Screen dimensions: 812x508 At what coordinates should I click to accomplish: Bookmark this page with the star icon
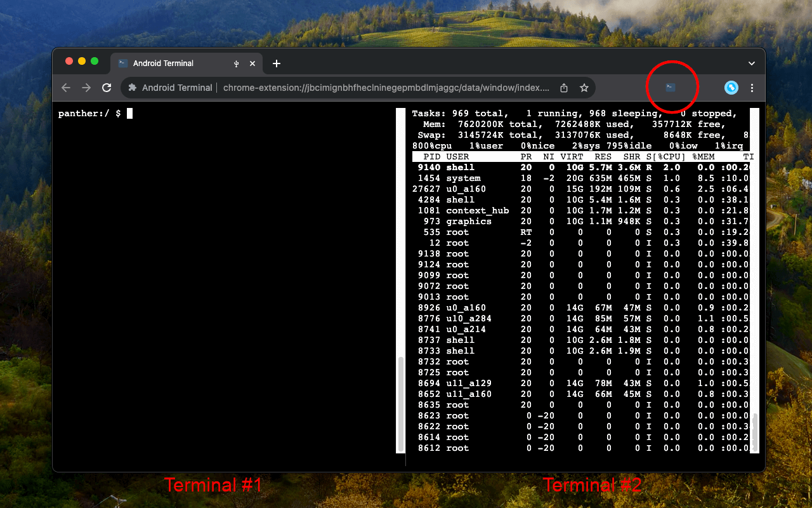(x=584, y=88)
